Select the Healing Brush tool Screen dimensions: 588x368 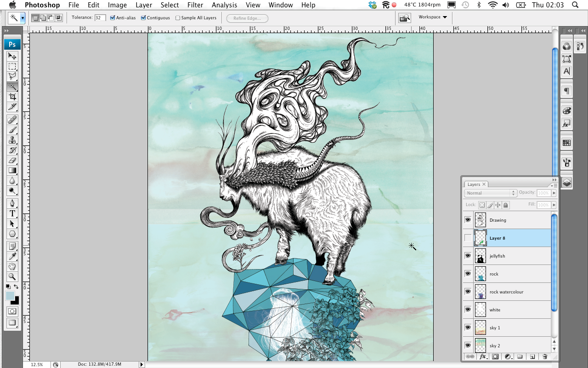tap(12, 120)
